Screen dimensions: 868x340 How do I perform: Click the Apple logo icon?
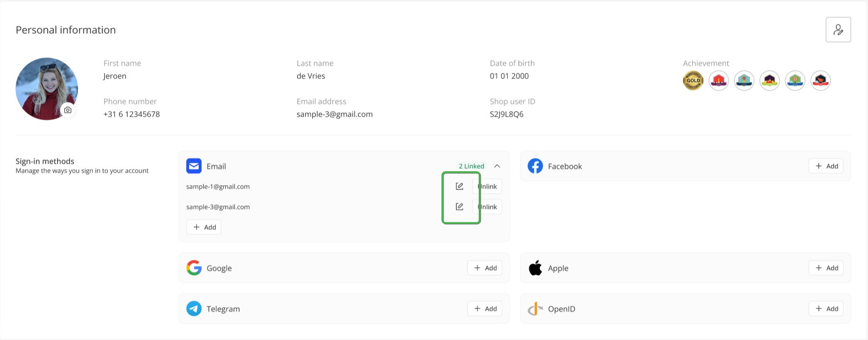(x=535, y=268)
